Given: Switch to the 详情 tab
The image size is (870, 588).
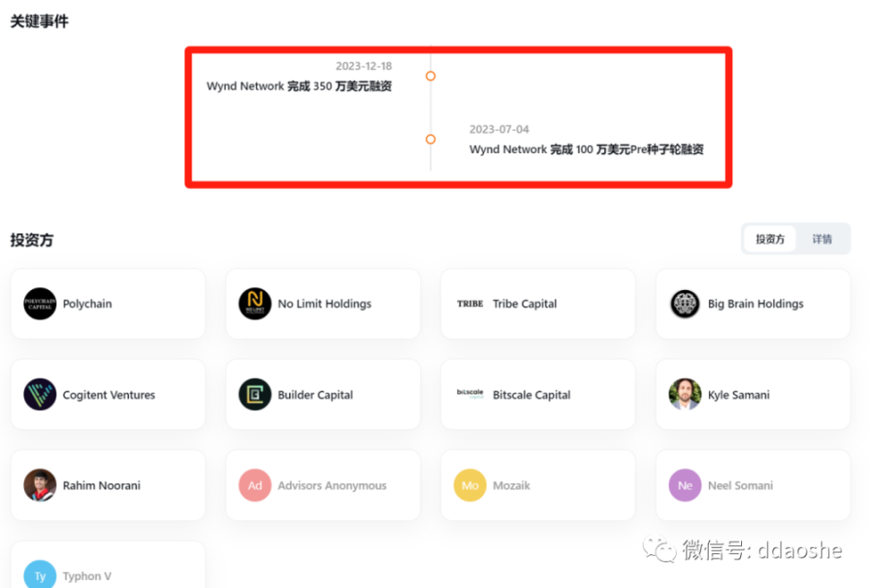Looking at the screenshot, I should coord(822,239).
